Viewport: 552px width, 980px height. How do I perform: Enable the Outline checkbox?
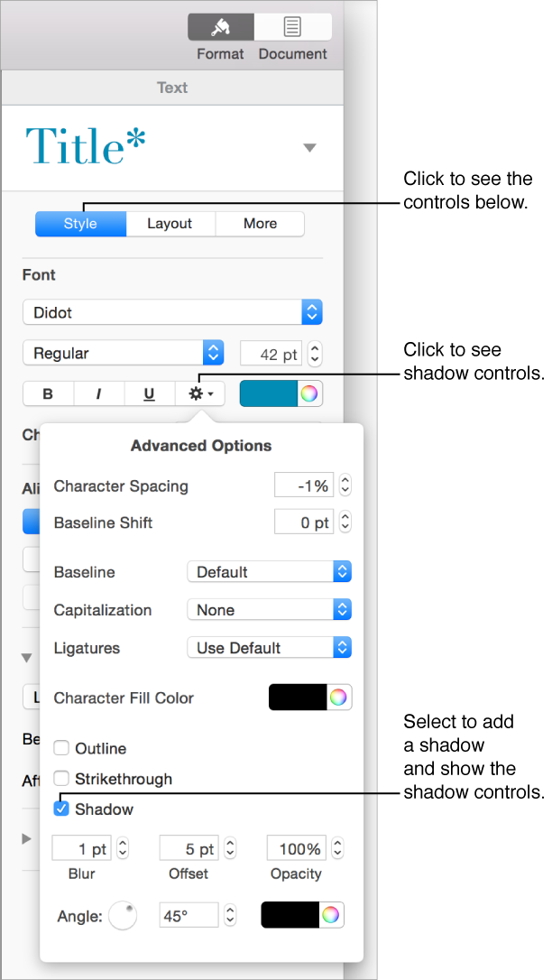pyautogui.click(x=61, y=748)
